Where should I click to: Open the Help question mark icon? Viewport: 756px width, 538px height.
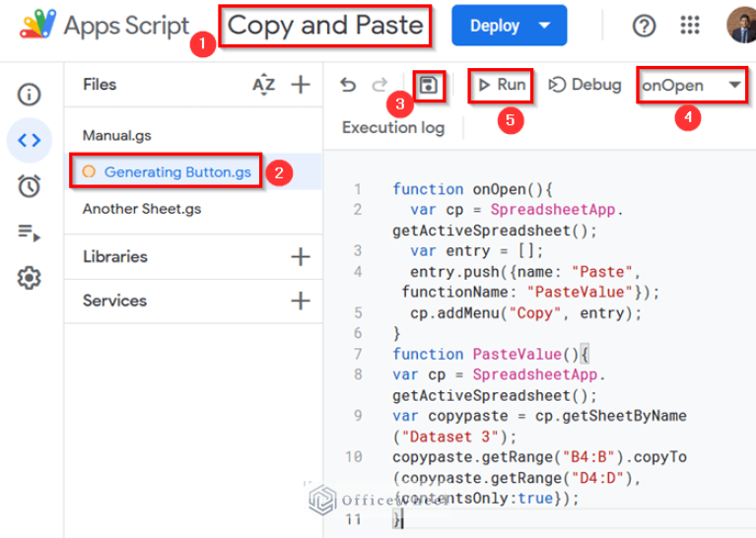[644, 26]
